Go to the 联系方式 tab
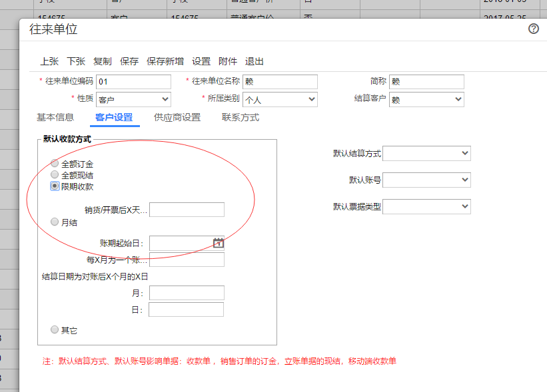This screenshot has width=547, height=392. tap(241, 118)
